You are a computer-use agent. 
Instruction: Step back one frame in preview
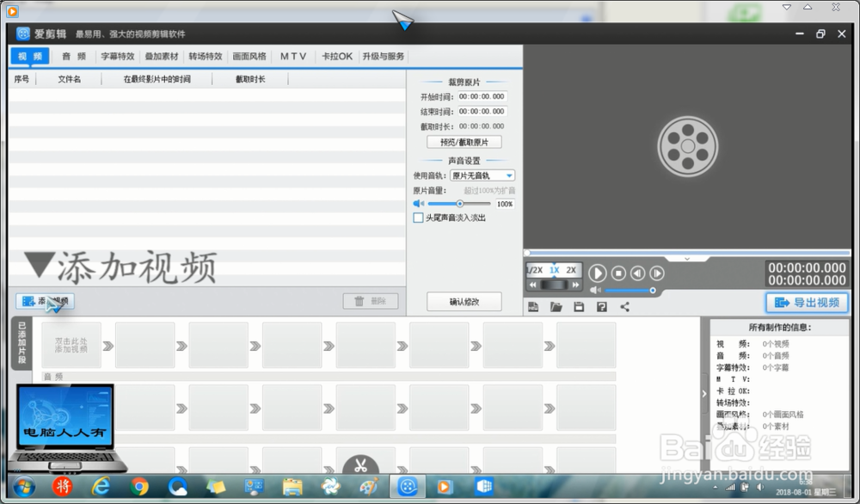[637, 273]
